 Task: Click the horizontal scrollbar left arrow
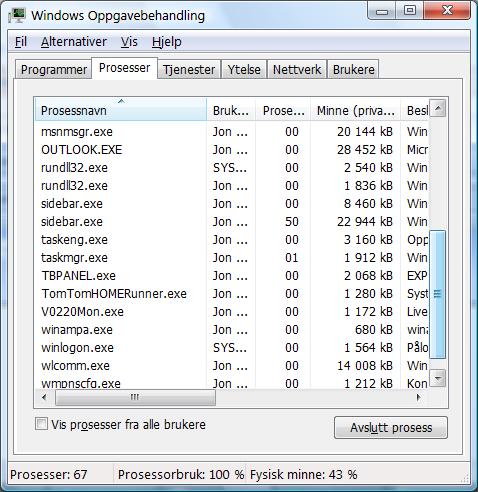(44, 397)
